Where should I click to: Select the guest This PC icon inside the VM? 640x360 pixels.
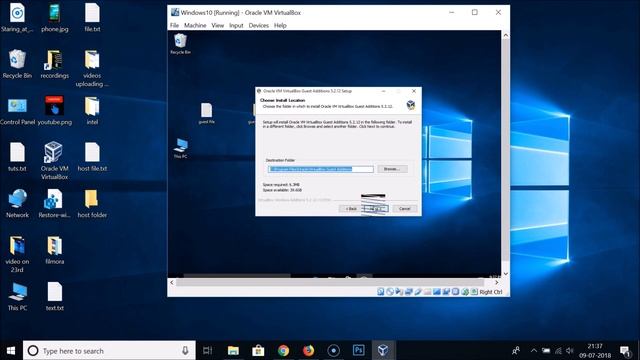point(180,148)
